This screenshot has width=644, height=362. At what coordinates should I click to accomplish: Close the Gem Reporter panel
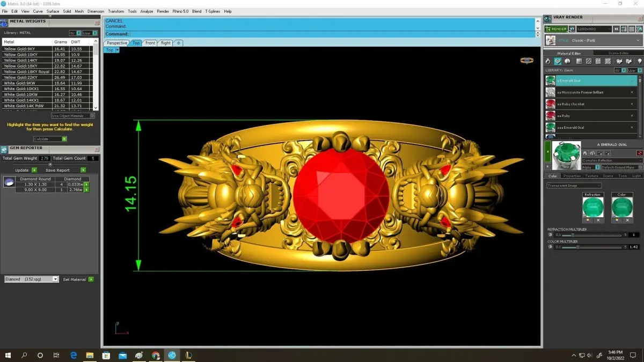coord(97,149)
